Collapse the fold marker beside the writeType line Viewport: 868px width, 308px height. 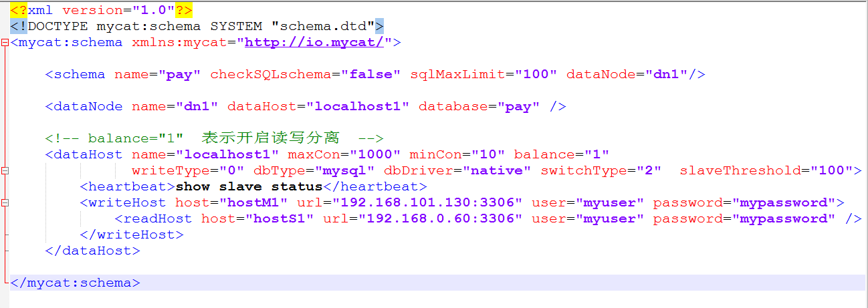coord(5,171)
